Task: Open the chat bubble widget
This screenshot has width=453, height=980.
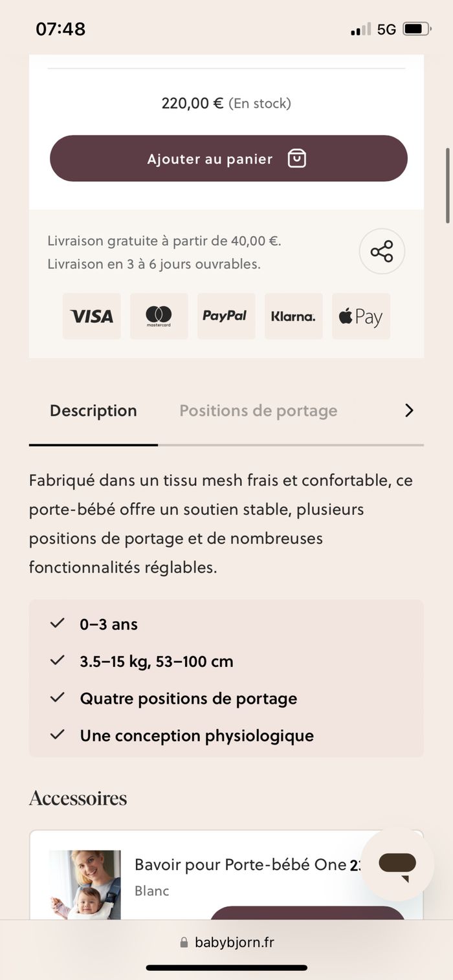Action: pos(397,864)
